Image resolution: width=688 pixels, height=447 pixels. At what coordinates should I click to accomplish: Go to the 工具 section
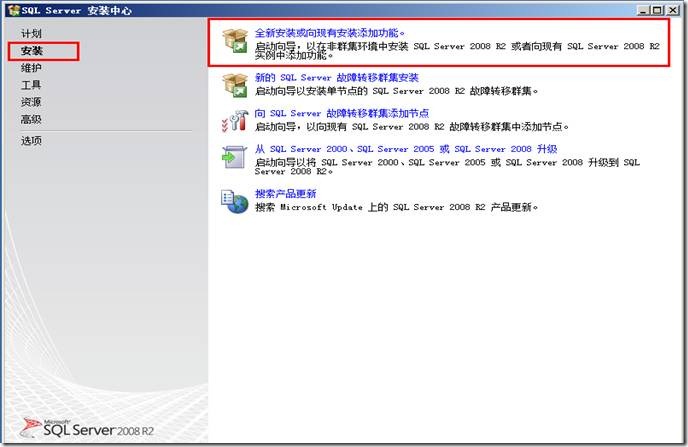click(31, 85)
